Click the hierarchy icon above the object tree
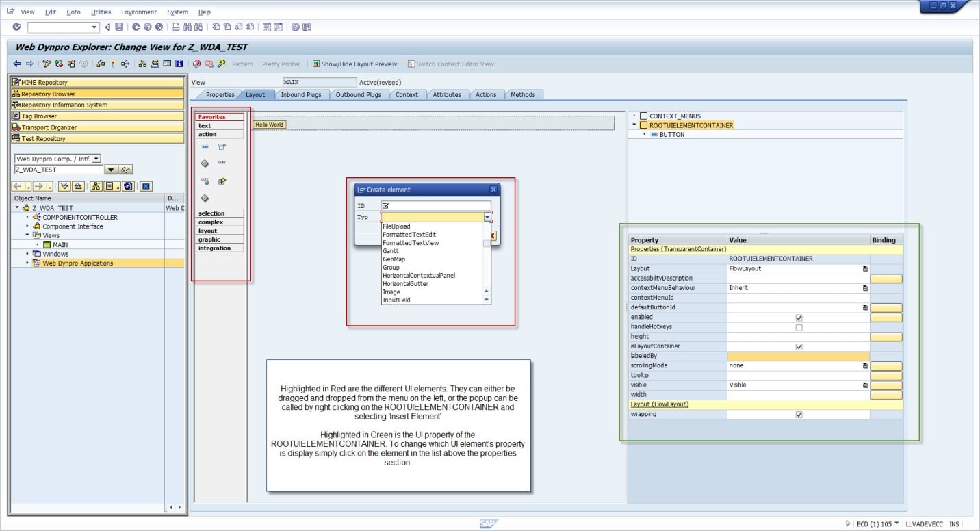980x531 pixels. point(96,186)
